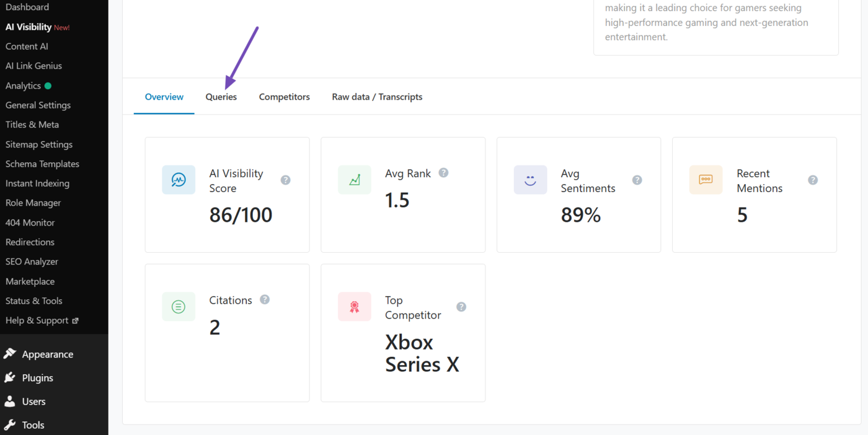
Task: Open help tooltip for Avg Rank
Action: pyautogui.click(x=443, y=173)
